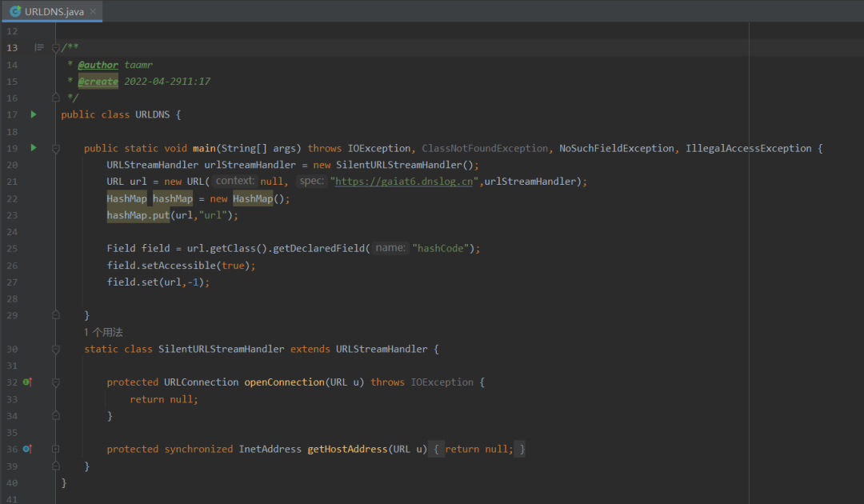The image size is (864, 504).
Task: Click the '1 个用法' usages hint
Action: [x=103, y=332]
